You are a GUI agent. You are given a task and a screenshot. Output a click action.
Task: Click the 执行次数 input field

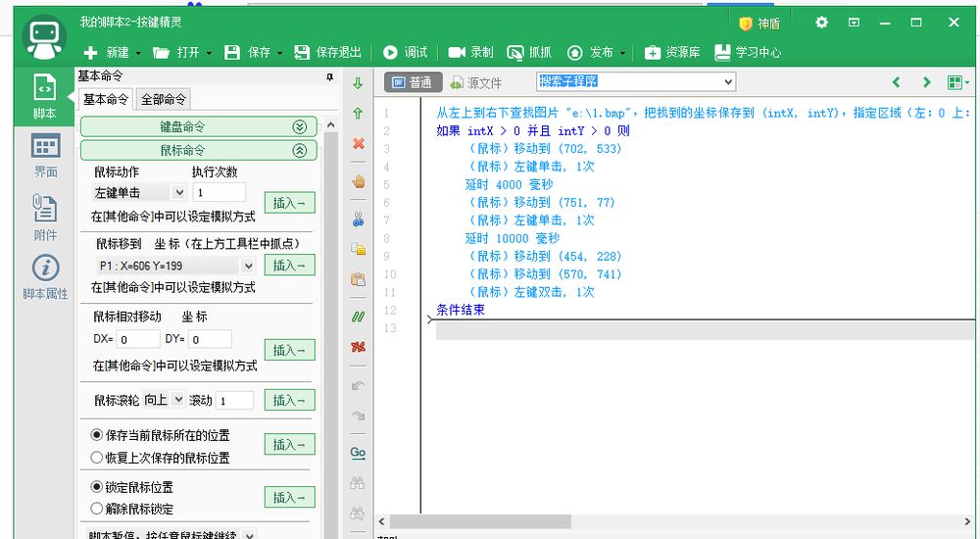220,192
